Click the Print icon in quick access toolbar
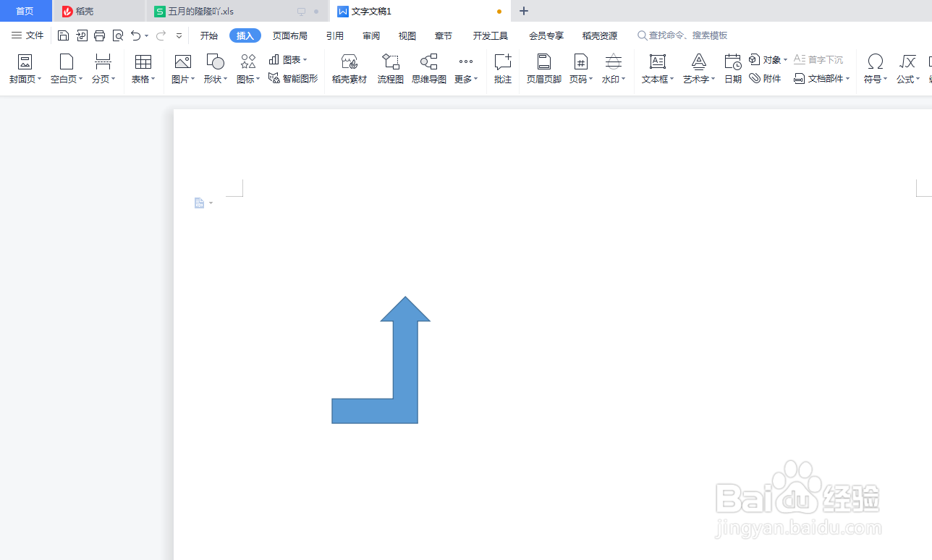This screenshot has width=932, height=560. click(x=100, y=35)
